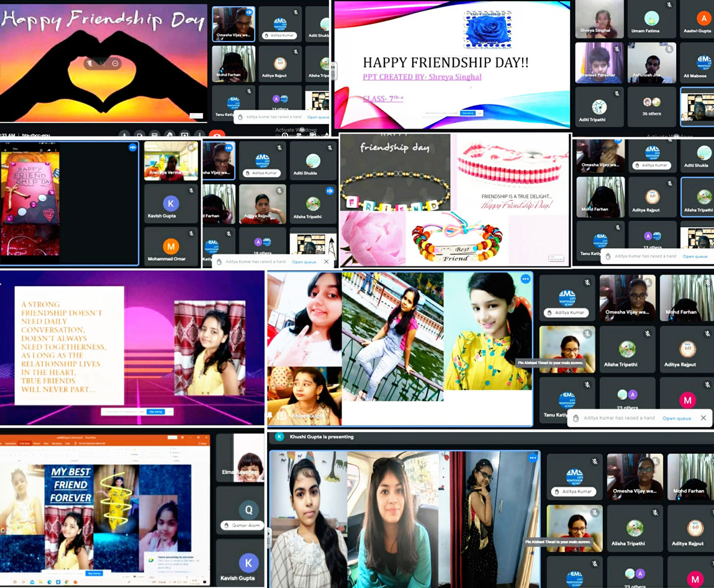
Task: Click Mohammad Omar's orange M avatar
Action: pos(171,247)
